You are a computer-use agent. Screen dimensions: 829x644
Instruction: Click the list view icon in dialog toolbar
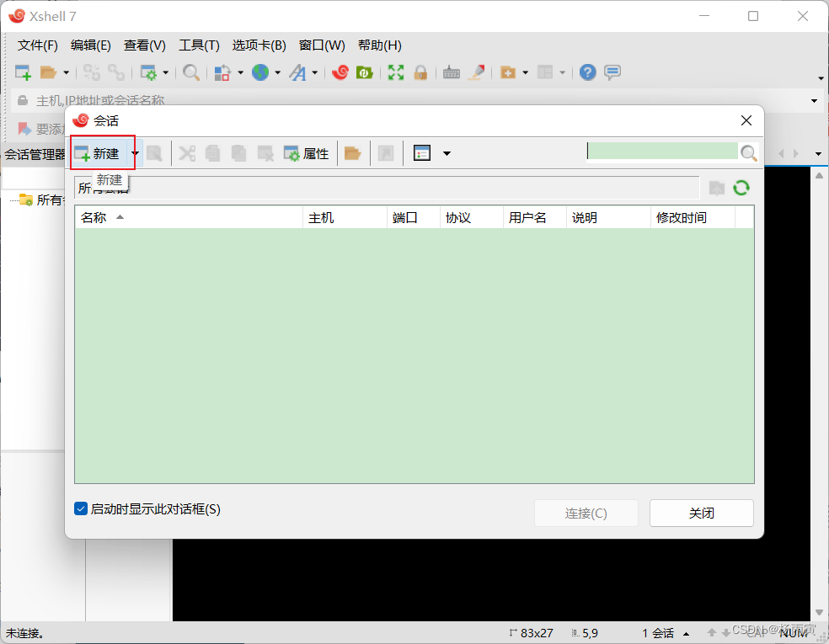pyautogui.click(x=422, y=154)
